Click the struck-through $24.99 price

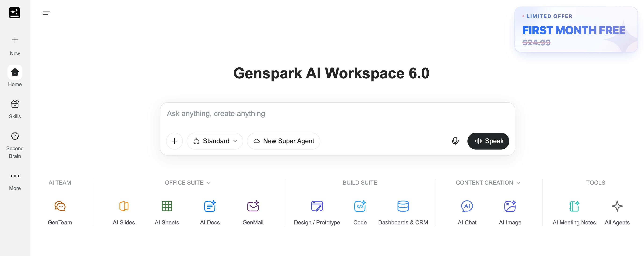click(x=536, y=43)
